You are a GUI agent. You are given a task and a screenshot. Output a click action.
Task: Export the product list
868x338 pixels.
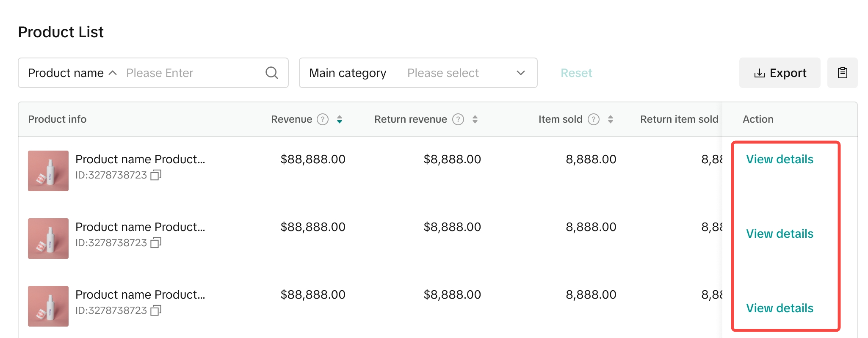pyautogui.click(x=780, y=73)
